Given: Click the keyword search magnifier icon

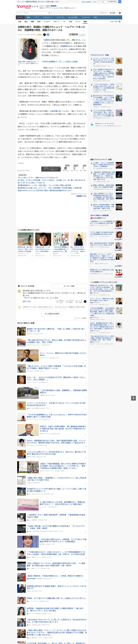Looking at the screenshot, I should click(x=49, y=13).
